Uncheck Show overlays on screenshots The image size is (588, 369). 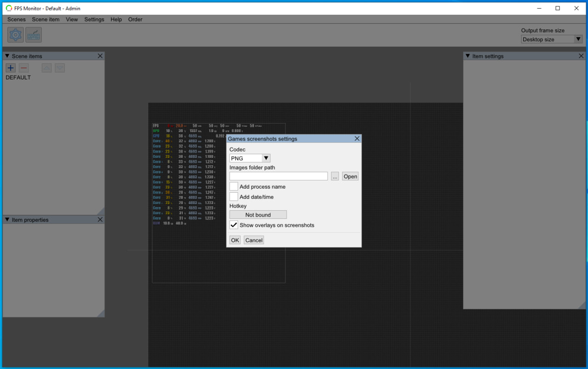[234, 225]
